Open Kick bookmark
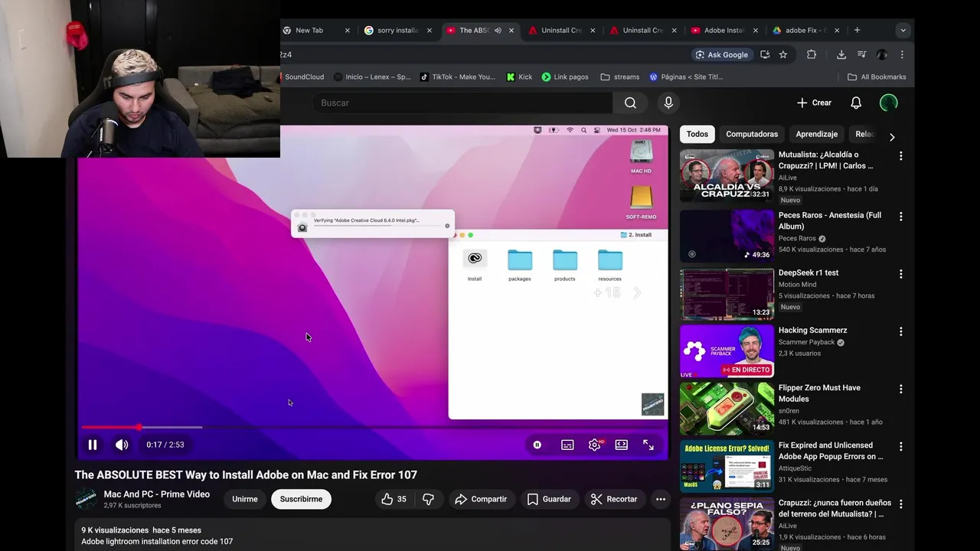The image size is (980, 551). pyautogui.click(x=519, y=77)
